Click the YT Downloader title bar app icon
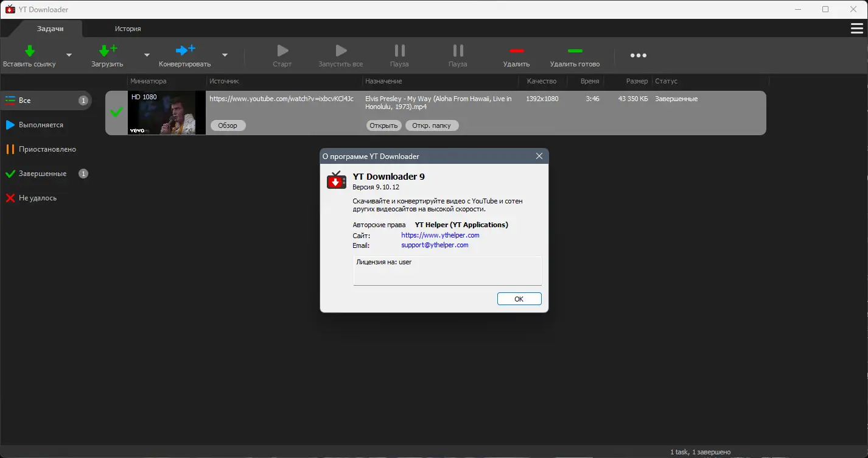 pos(10,9)
